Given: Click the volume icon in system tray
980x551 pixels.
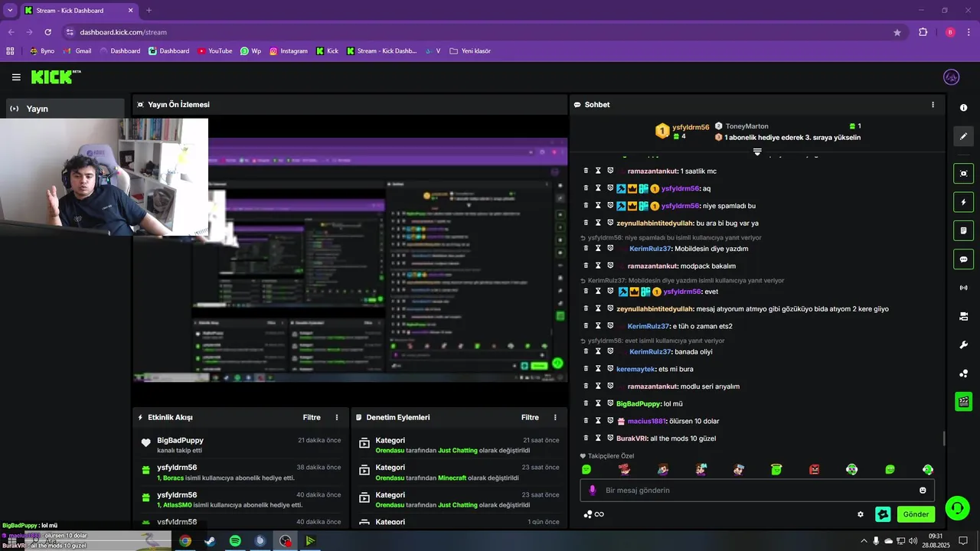Looking at the screenshot, I should click(913, 541).
